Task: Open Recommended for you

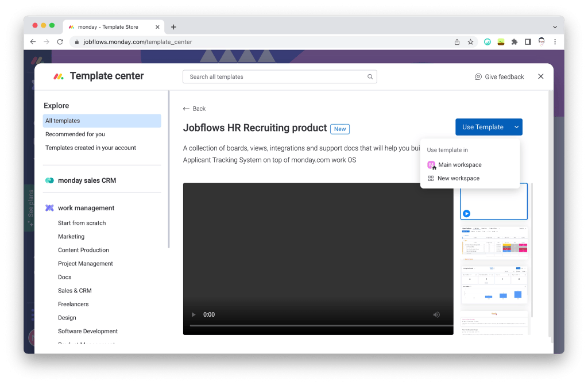Action: tap(75, 134)
